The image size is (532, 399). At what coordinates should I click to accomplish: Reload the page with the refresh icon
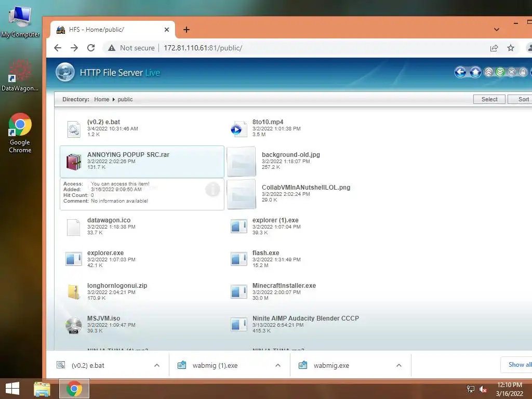90,48
